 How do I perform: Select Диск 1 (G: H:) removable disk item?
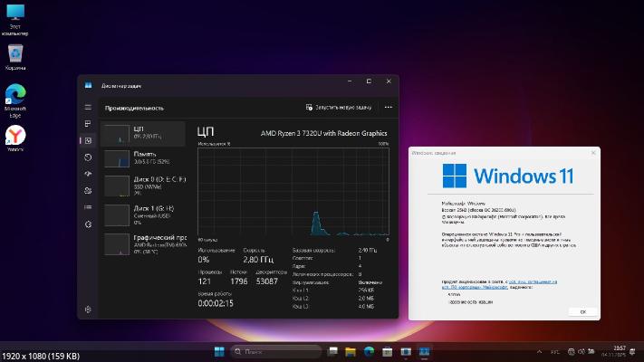[x=143, y=214]
